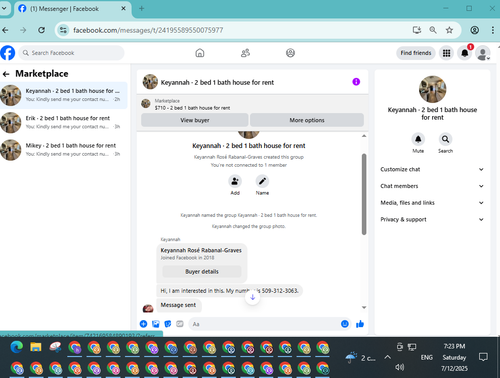Click the browser address bar URL
This screenshot has width=500, height=378.
(148, 30)
